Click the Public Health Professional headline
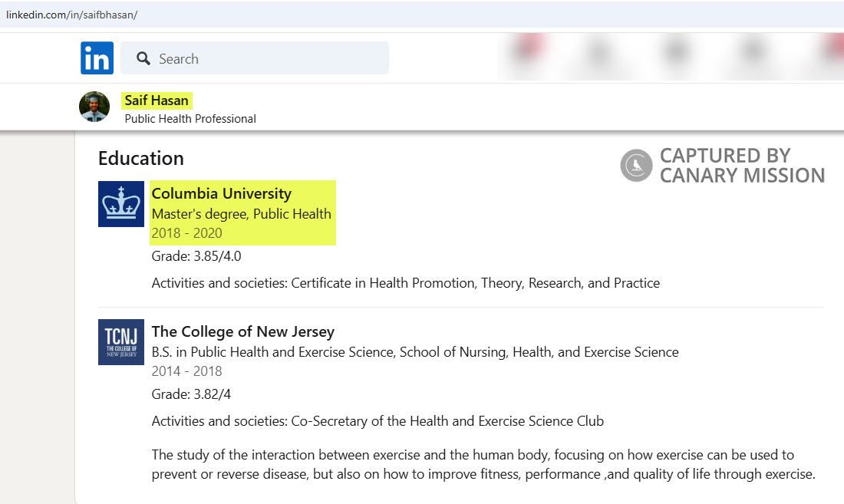Image resolution: width=844 pixels, height=504 pixels. pyautogui.click(x=190, y=119)
